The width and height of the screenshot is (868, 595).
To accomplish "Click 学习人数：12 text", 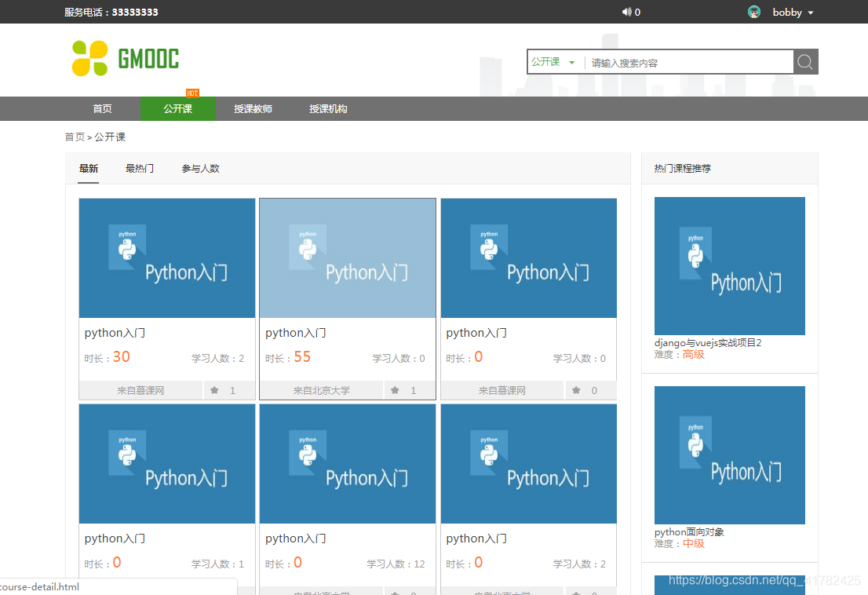I will click(396, 564).
